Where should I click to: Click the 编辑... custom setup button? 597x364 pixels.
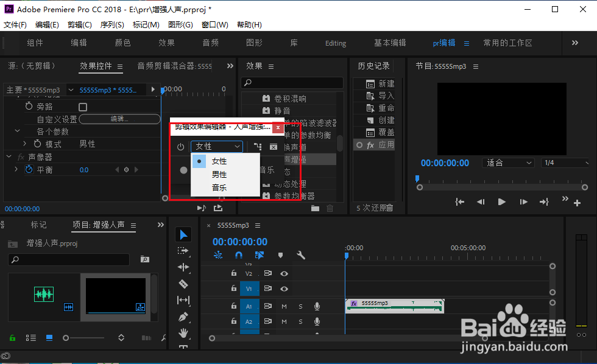pyautogui.click(x=119, y=119)
